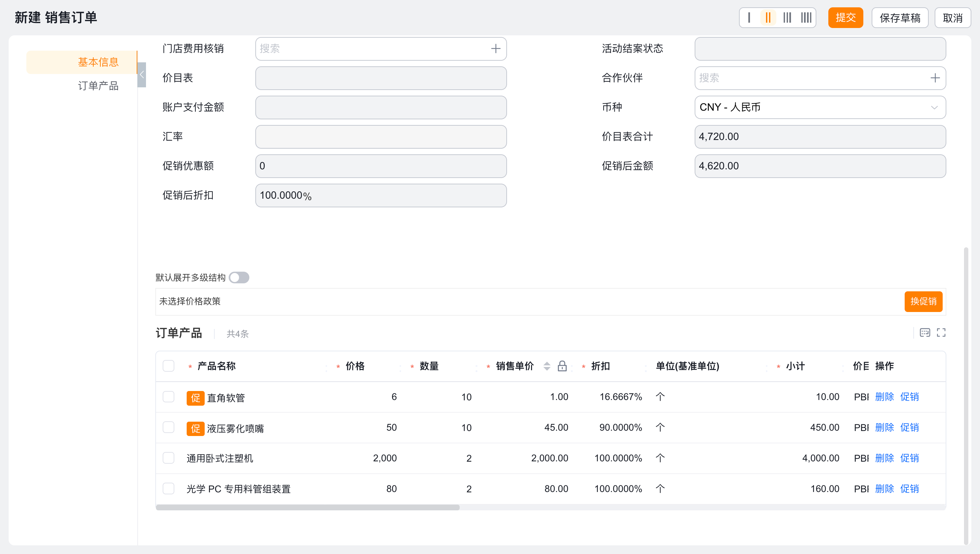Image resolution: width=980 pixels, height=554 pixels.
Task: Go to 订单产品 section tab
Action: pos(98,86)
